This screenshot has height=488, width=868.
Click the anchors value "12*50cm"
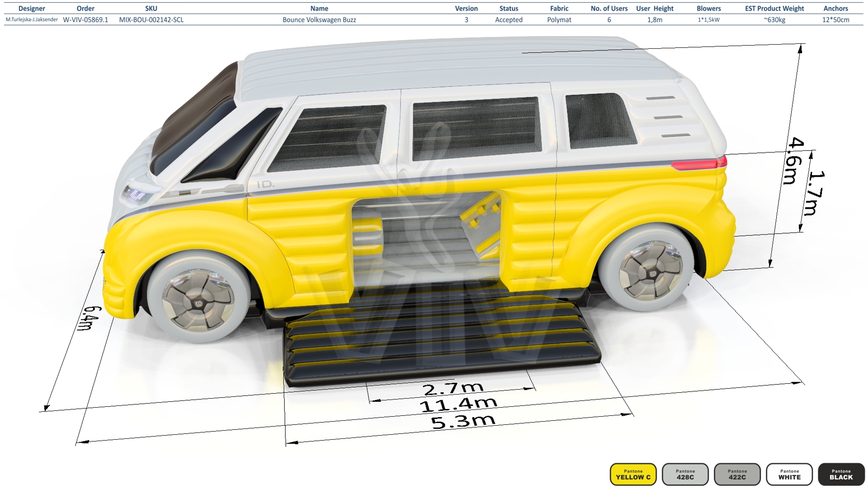click(x=835, y=20)
